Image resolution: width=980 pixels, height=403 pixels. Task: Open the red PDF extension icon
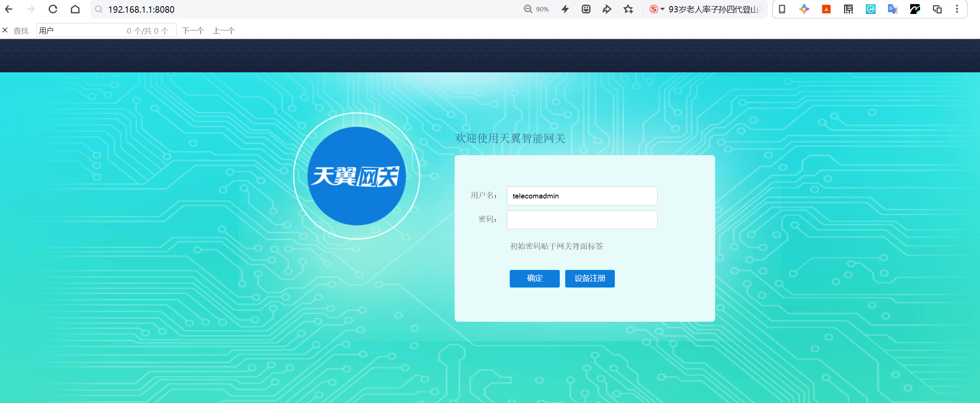[x=826, y=9]
